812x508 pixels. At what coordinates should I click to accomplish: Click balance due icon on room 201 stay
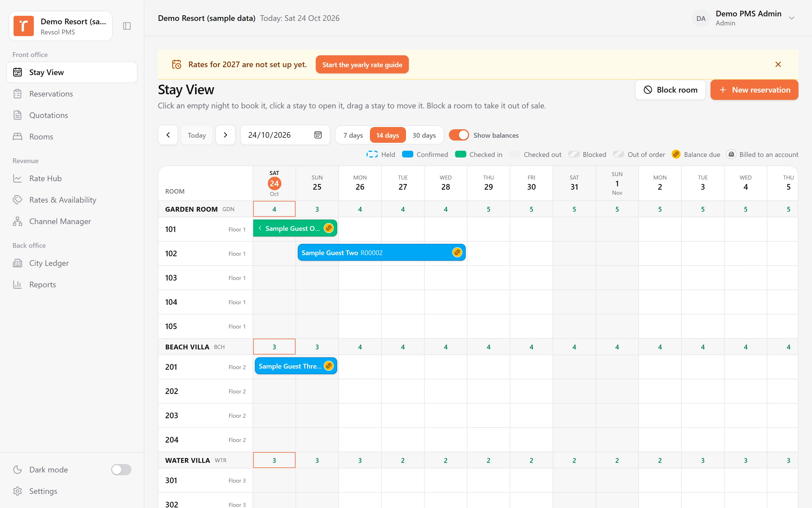(x=328, y=366)
